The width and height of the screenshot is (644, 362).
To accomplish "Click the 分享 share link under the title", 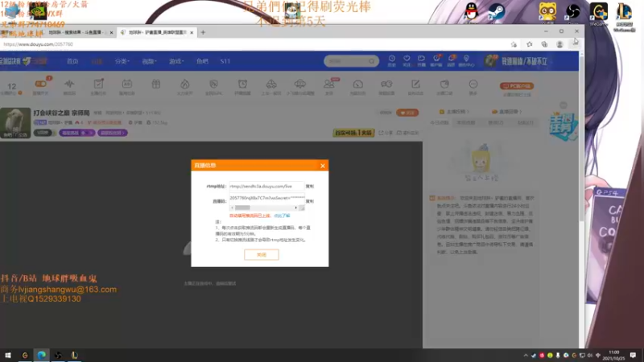I will pos(386,133).
